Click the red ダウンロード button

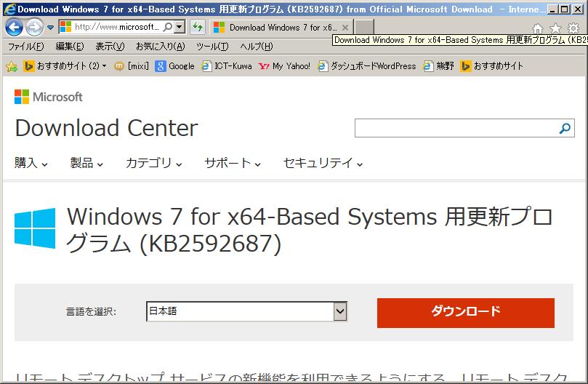466,313
